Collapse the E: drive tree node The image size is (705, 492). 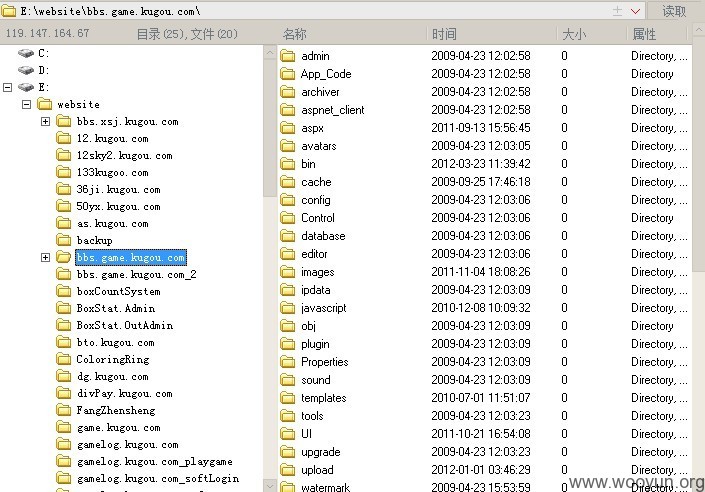8,87
